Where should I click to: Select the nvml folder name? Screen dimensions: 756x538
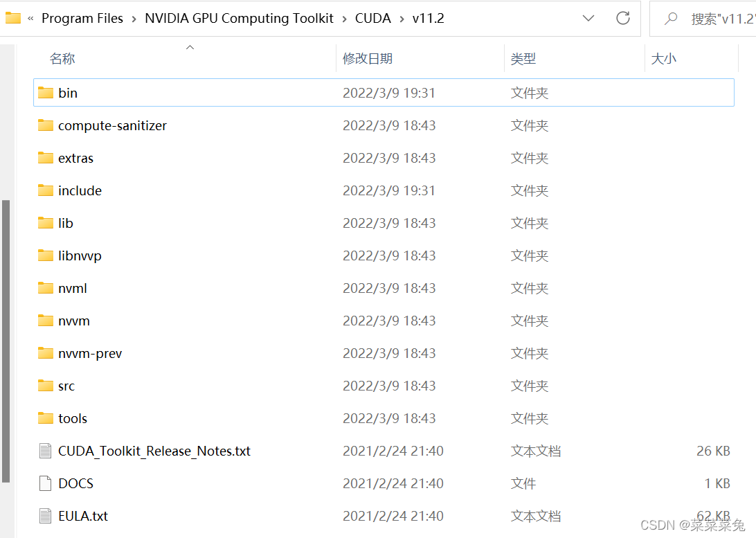tap(73, 288)
